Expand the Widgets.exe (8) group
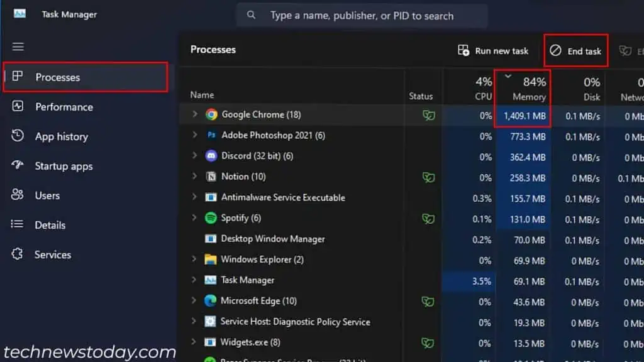644x362 pixels. click(194, 341)
